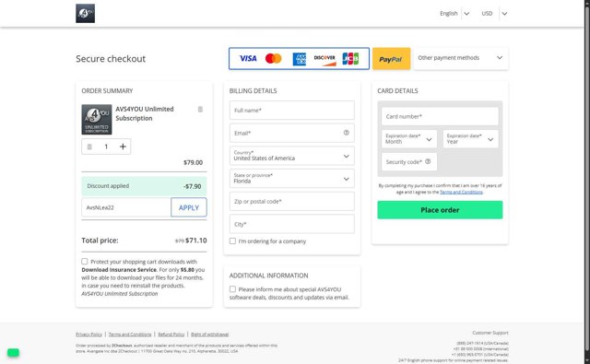Image resolution: width=590 pixels, height=364 pixels.
Task: Select the Visa card logo
Action: (248, 58)
